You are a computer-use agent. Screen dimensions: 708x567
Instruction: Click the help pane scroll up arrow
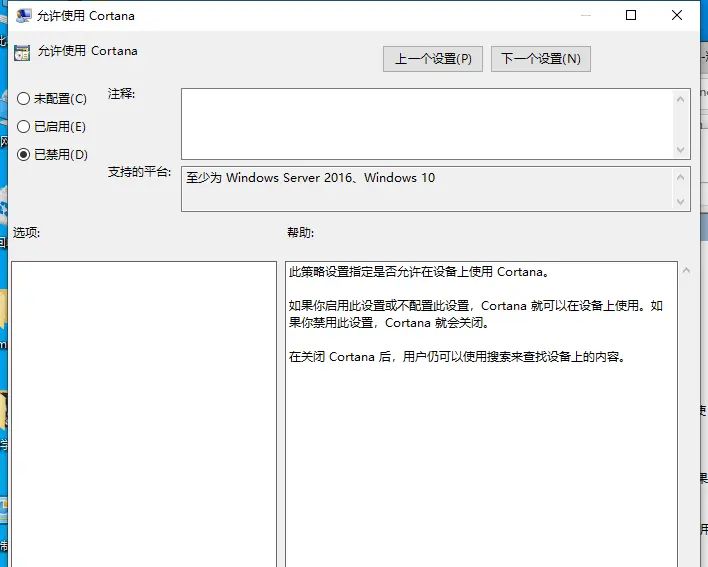(x=686, y=270)
